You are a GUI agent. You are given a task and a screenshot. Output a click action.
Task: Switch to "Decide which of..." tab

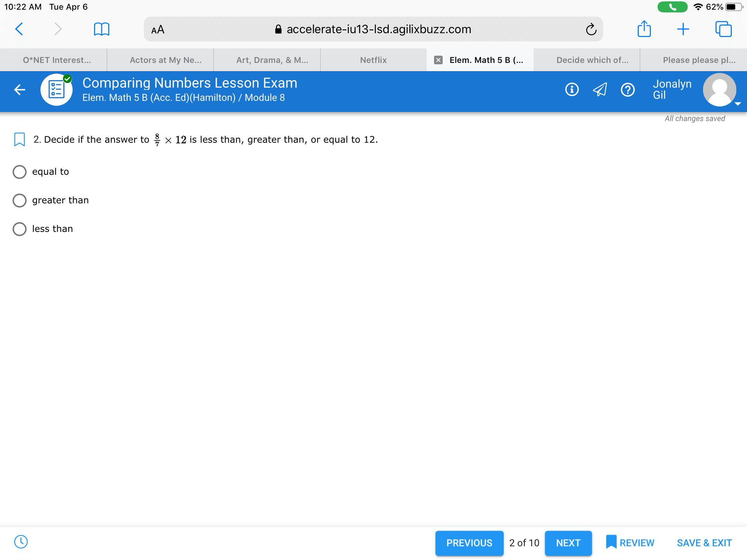click(x=592, y=60)
